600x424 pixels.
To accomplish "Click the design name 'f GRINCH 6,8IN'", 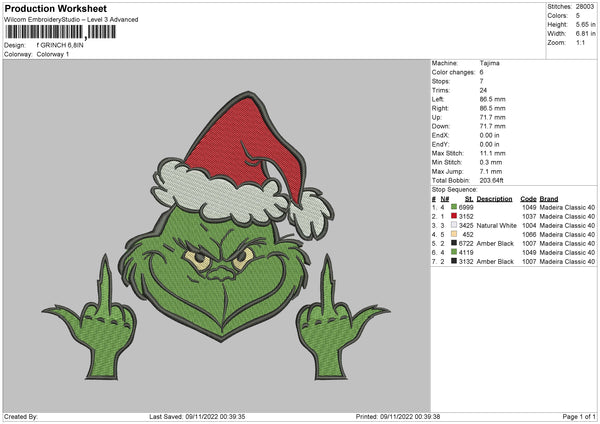I will click(60, 45).
